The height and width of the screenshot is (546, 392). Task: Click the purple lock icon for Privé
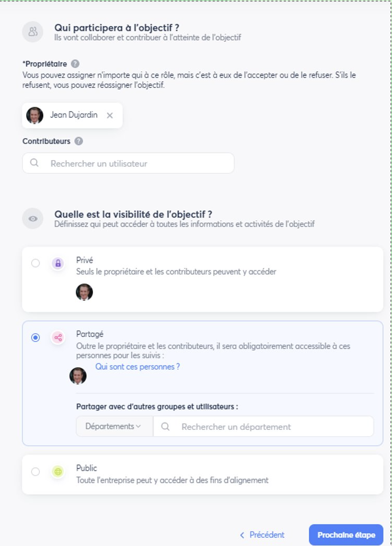coord(58,264)
